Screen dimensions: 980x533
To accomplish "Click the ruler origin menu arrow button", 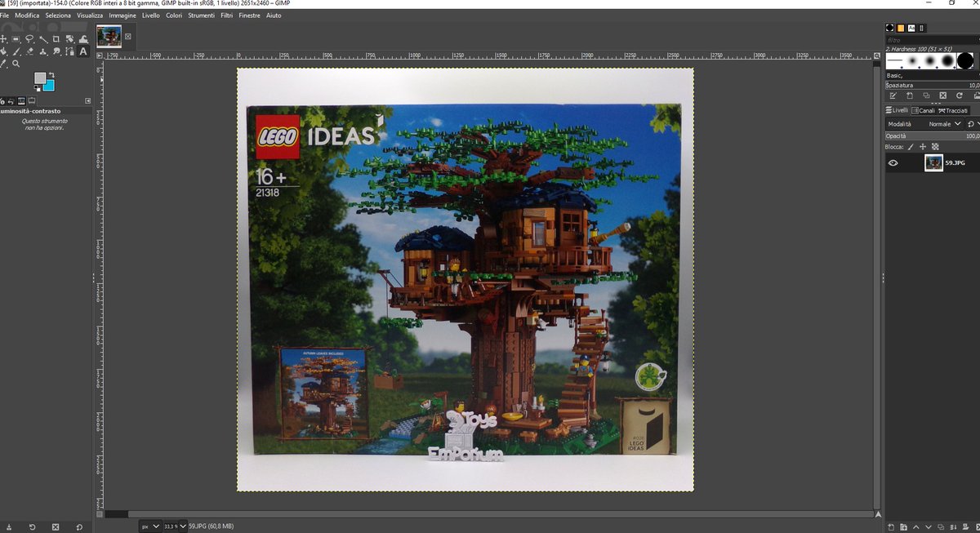I will (100, 56).
